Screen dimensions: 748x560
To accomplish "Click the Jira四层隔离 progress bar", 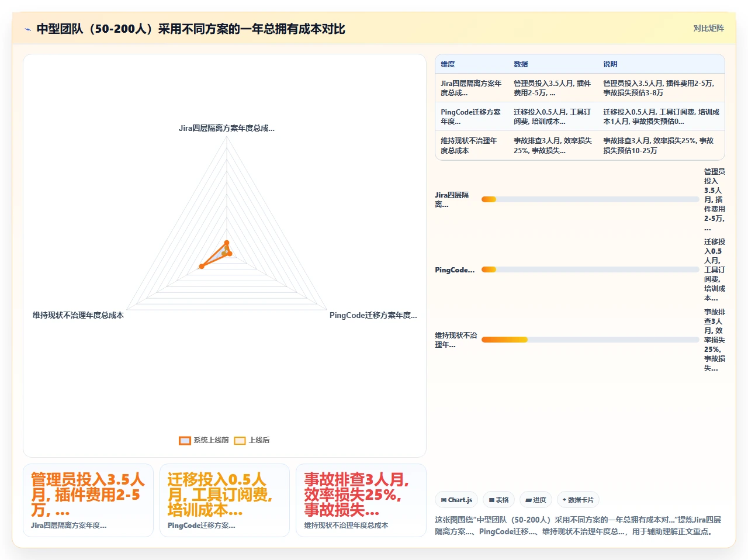I will coord(590,199).
